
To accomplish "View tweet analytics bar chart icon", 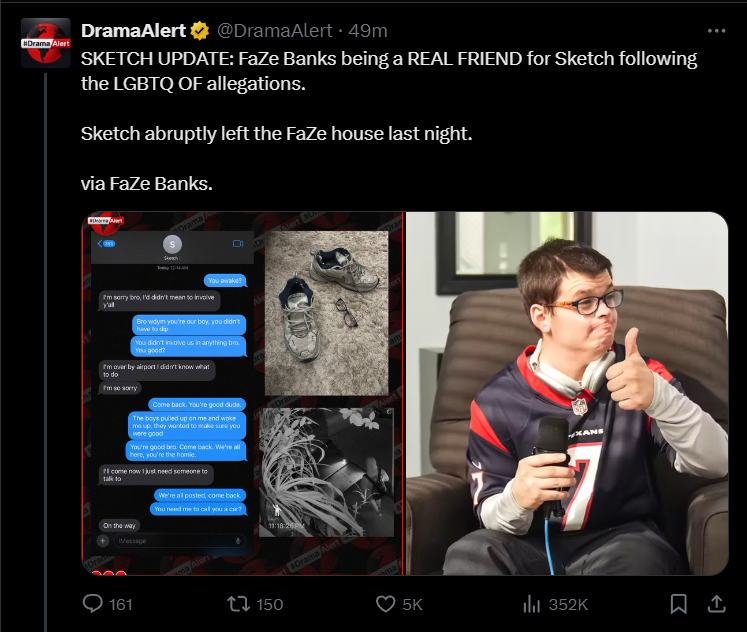I will [532, 604].
